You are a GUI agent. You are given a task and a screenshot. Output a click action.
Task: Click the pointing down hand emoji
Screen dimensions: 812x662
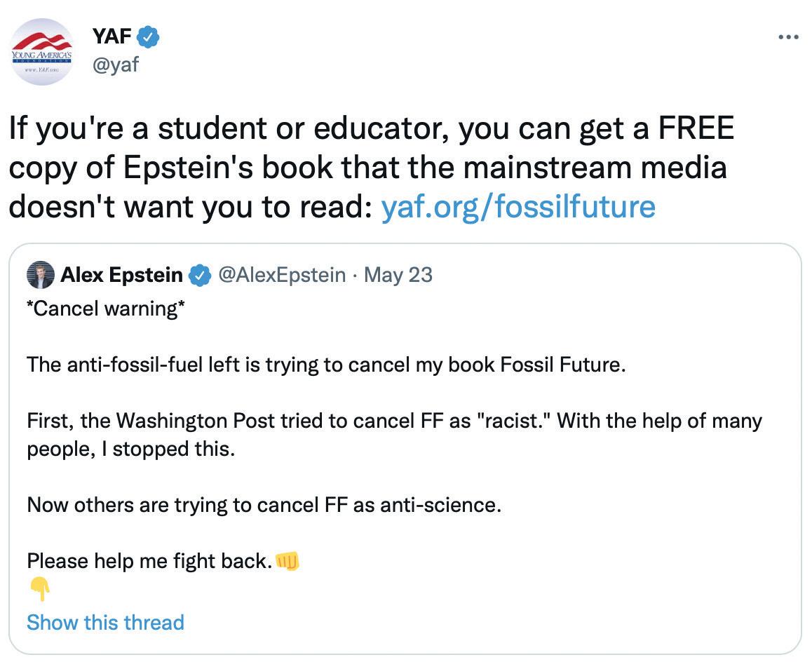click(x=40, y=590)
